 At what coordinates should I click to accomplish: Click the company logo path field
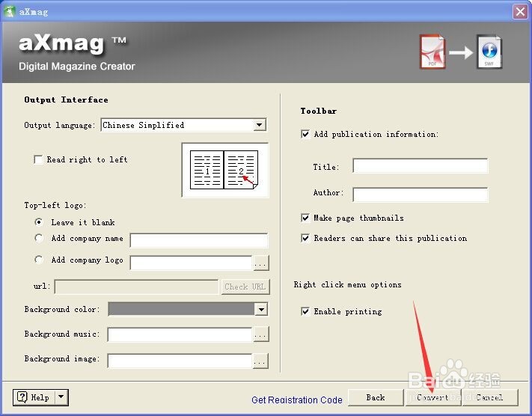192,263
